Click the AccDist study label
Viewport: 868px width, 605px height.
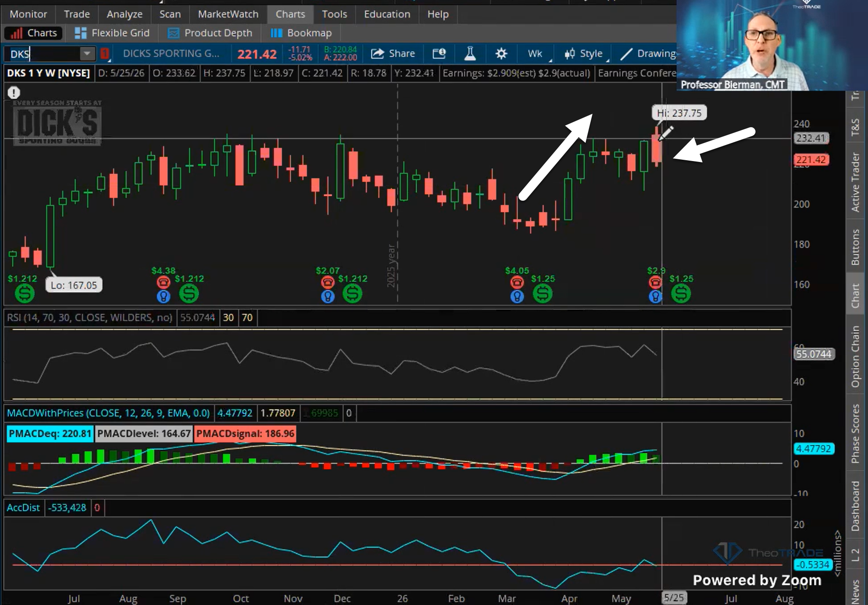[23, 508]
